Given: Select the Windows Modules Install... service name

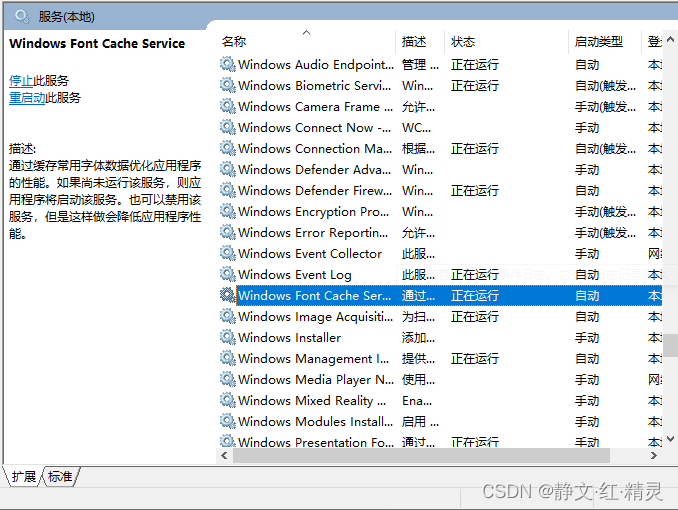Looking at the screenshot, I should (316, 421).
